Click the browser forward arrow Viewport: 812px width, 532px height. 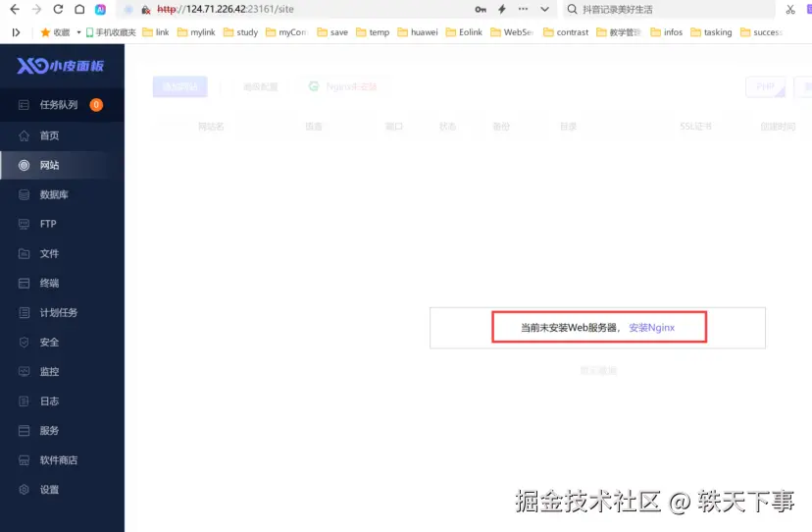pos(36,10)
